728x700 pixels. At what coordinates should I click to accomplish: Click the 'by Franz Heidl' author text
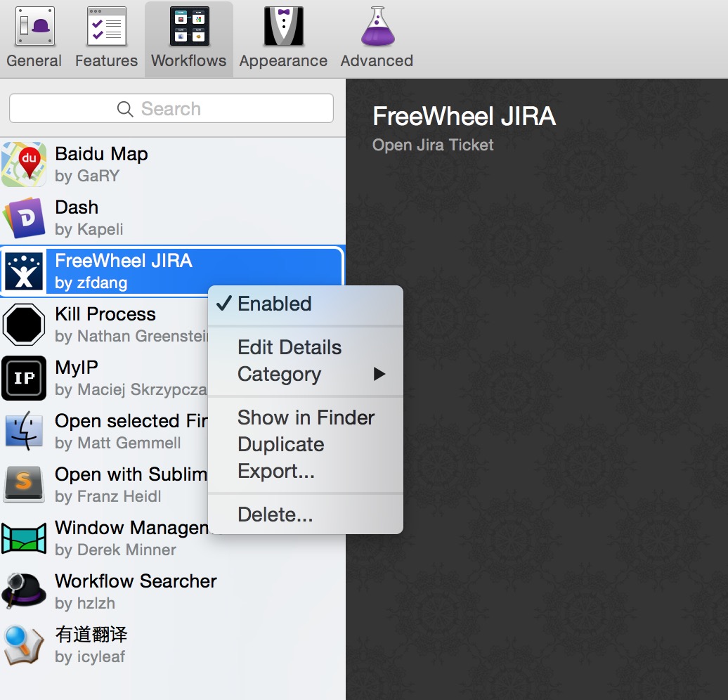[108, 497]
